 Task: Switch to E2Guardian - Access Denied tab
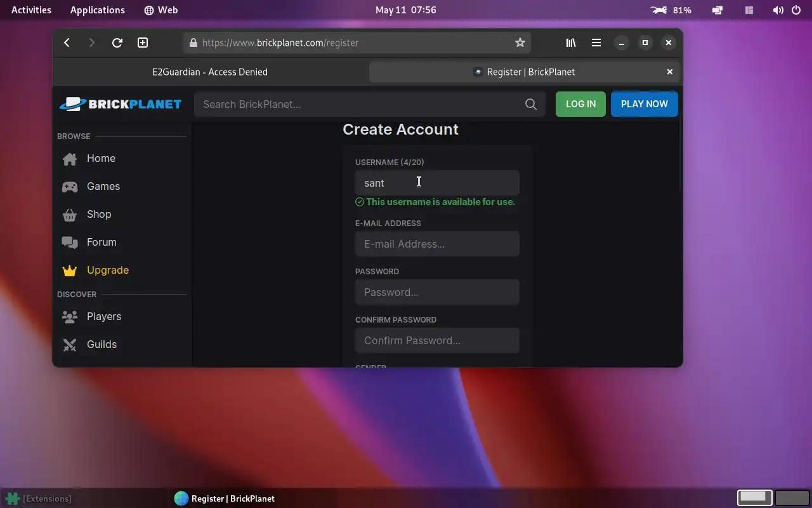pos(210,72)
